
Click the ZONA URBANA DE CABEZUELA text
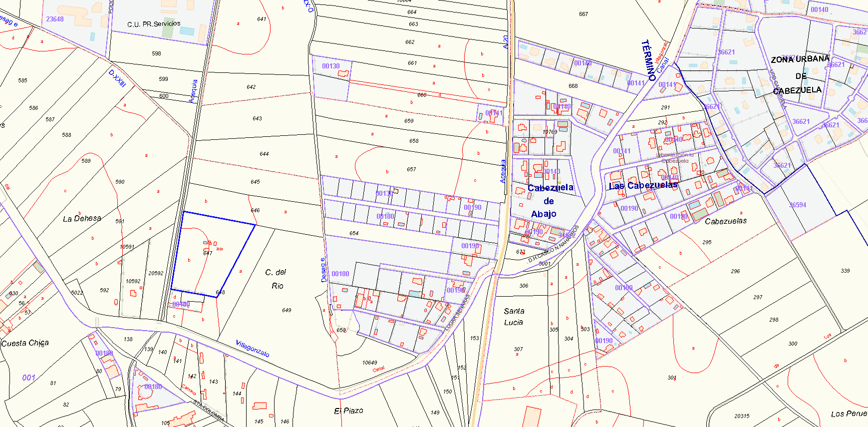point(799,75)
